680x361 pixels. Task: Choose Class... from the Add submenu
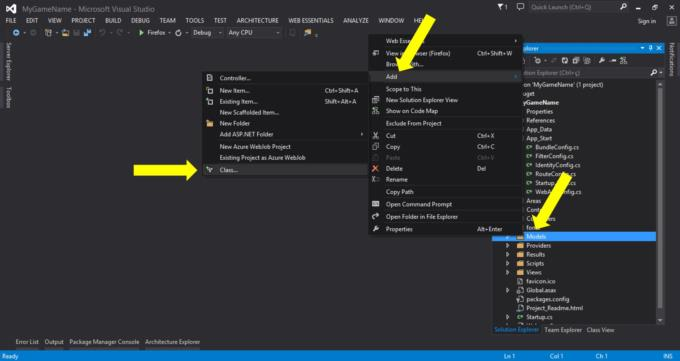click(285, 170)
